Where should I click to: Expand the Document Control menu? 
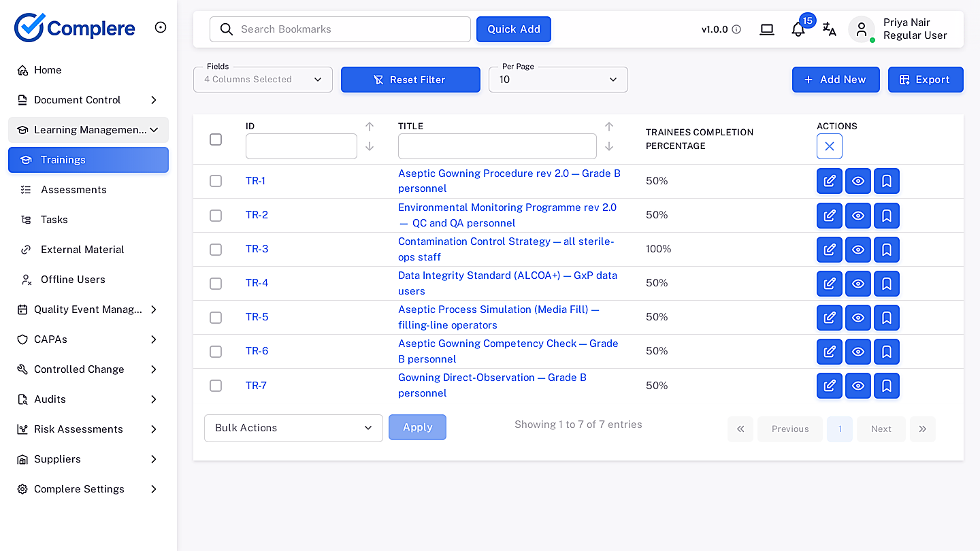coord(88,100)
